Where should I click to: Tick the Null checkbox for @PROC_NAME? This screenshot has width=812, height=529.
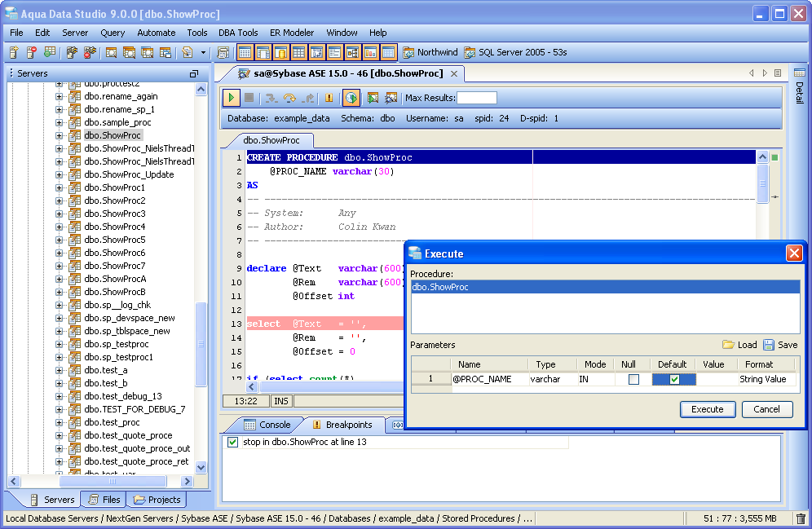click(x=633, y=379)
